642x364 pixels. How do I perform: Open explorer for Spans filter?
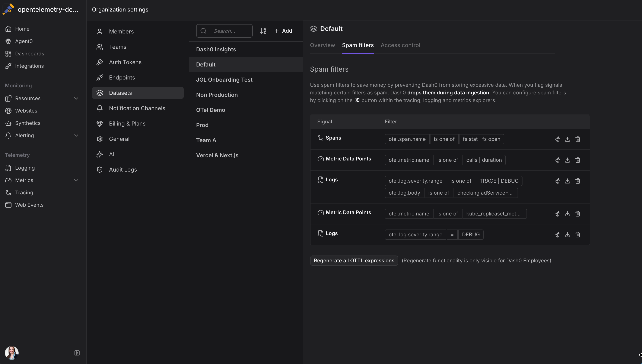557,139
